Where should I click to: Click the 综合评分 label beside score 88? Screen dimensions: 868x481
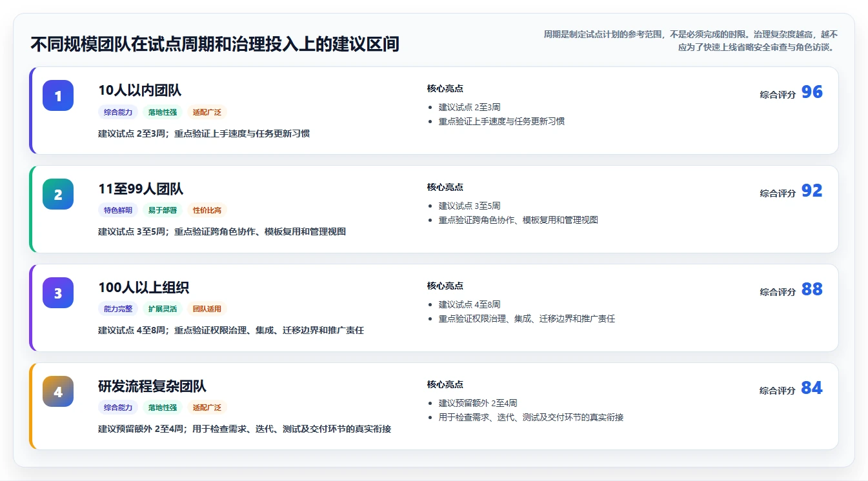click(x=778, y=292)
